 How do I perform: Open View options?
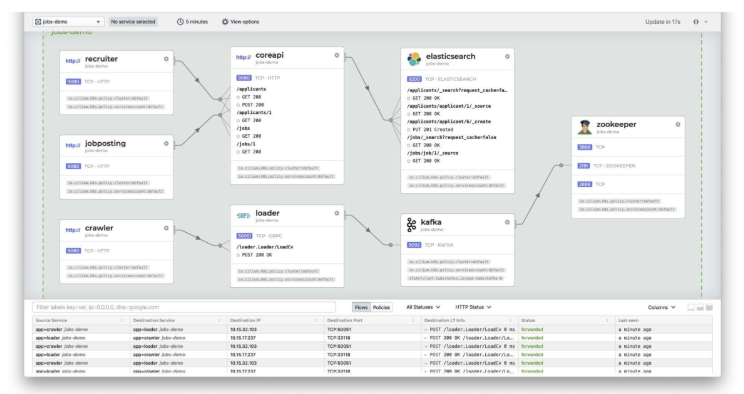[240, 22]
